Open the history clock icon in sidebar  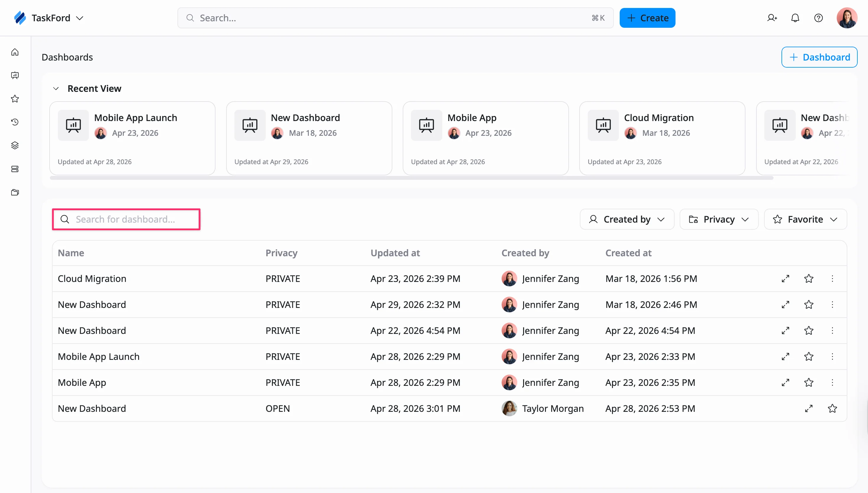pos(15,122)
